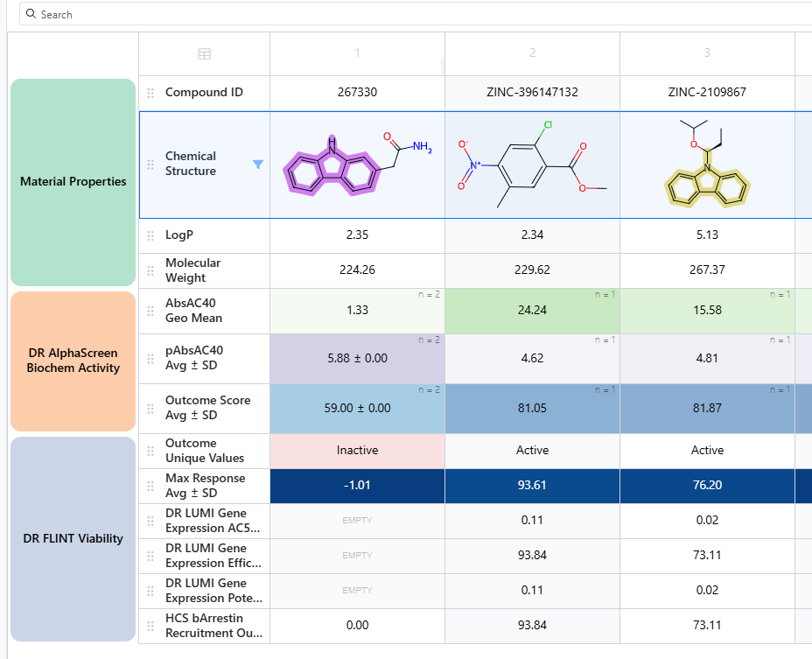This screenshot has width=812, height=659.
Task: Select column header 2
Action: (x=532, y=53)
